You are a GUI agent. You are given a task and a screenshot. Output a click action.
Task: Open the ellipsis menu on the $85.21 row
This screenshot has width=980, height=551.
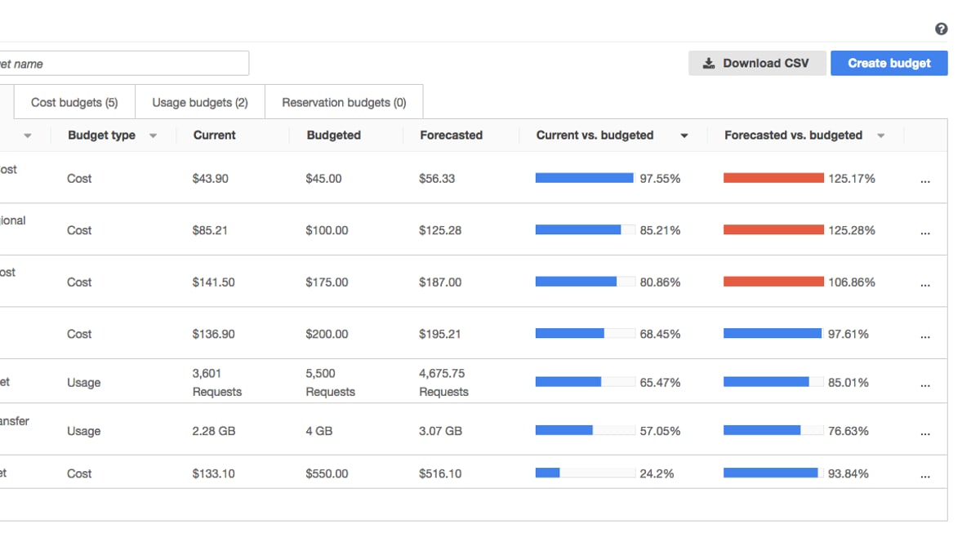pyautogui.click(x=925, y=233)
